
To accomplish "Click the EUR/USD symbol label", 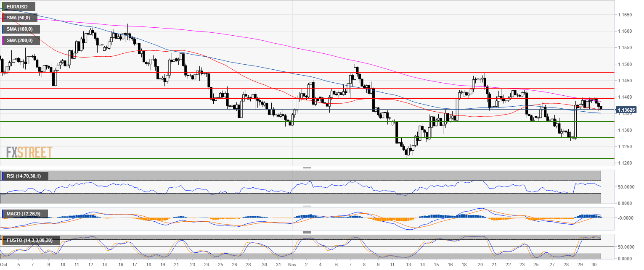I will [18, 7].
